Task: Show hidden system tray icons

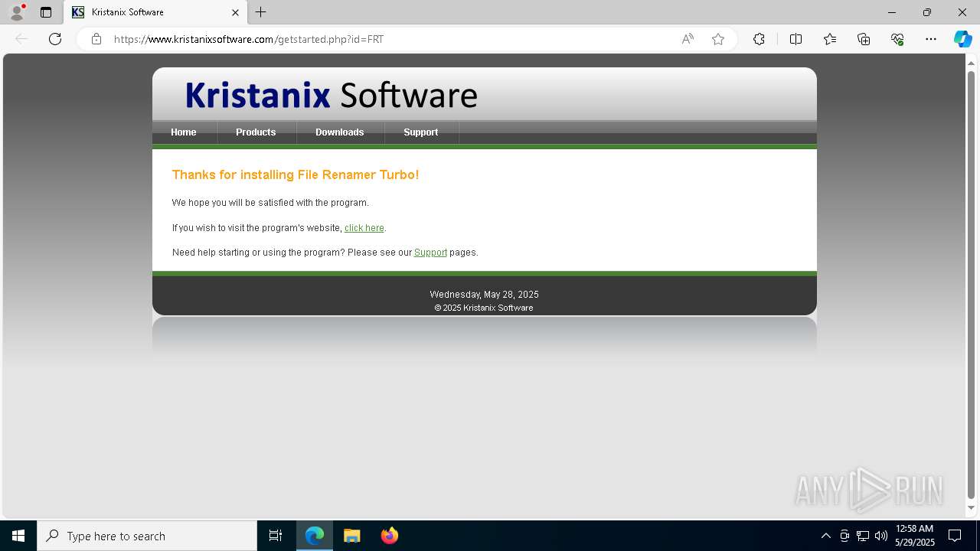Action: (x=825, y=536)
